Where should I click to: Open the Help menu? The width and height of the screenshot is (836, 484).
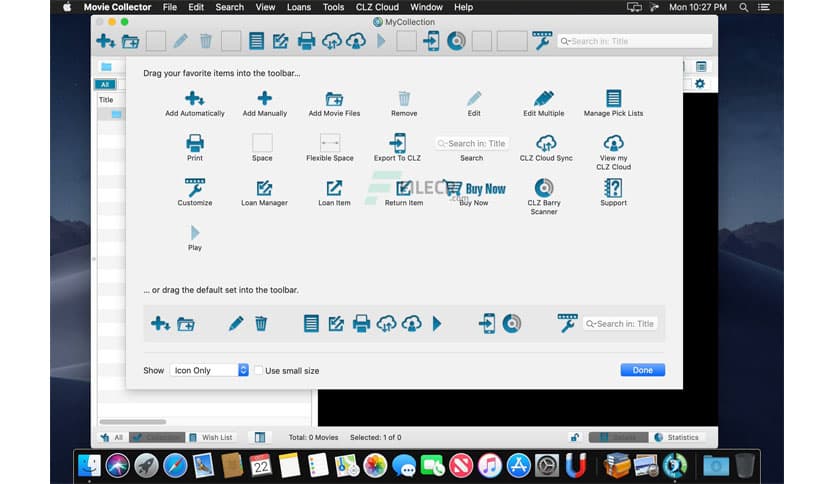[463, 7]
